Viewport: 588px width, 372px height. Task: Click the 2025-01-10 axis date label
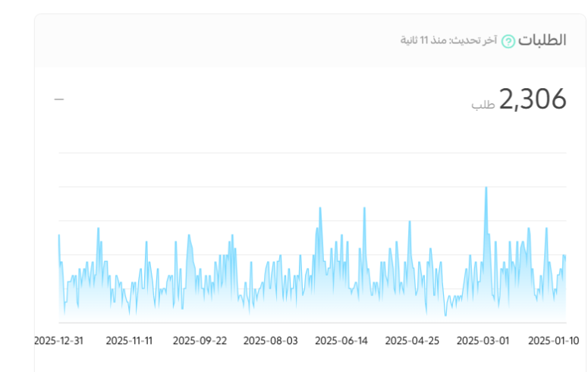[x=553, y=341]
